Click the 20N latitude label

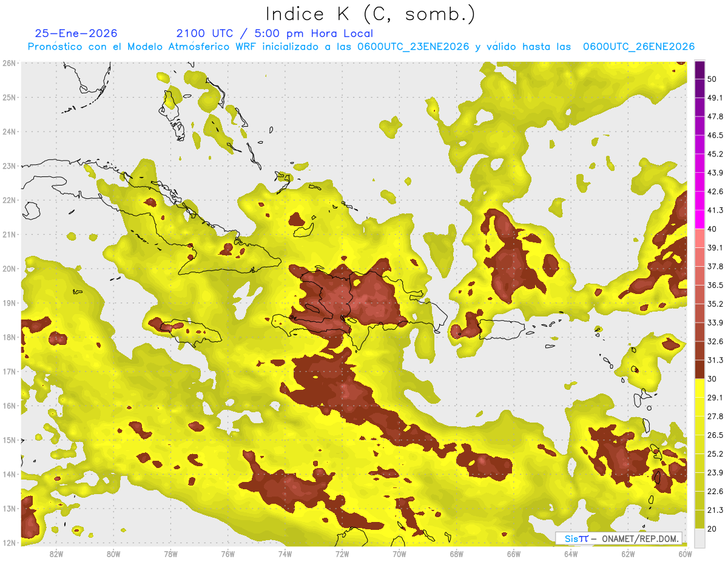coord(9,269)
